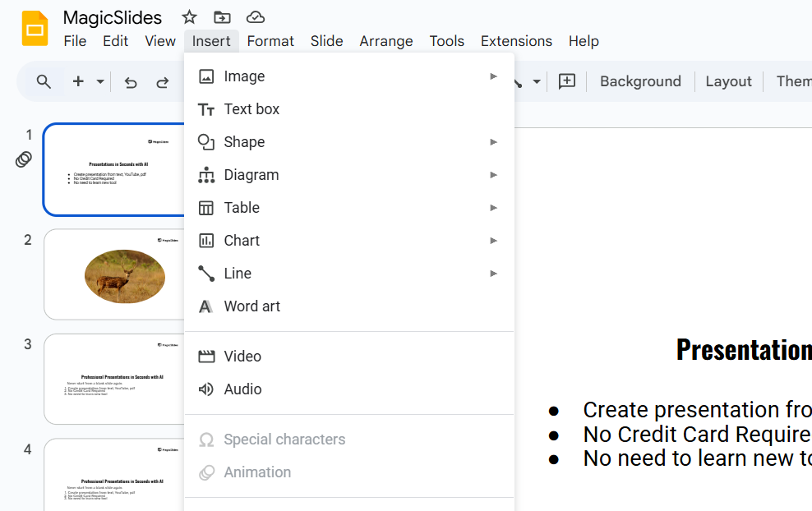Click the Google Slides logo icon

click(35, 29)
